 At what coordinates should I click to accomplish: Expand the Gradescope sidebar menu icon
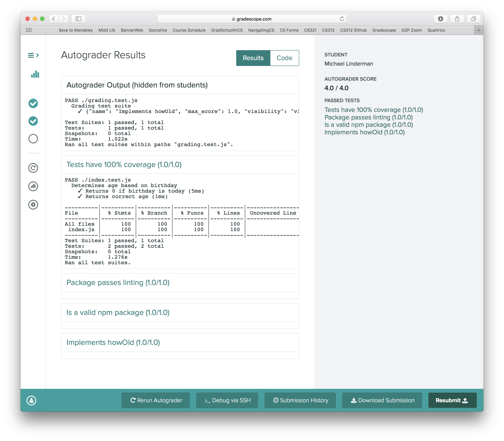click(x=33, y=55)
